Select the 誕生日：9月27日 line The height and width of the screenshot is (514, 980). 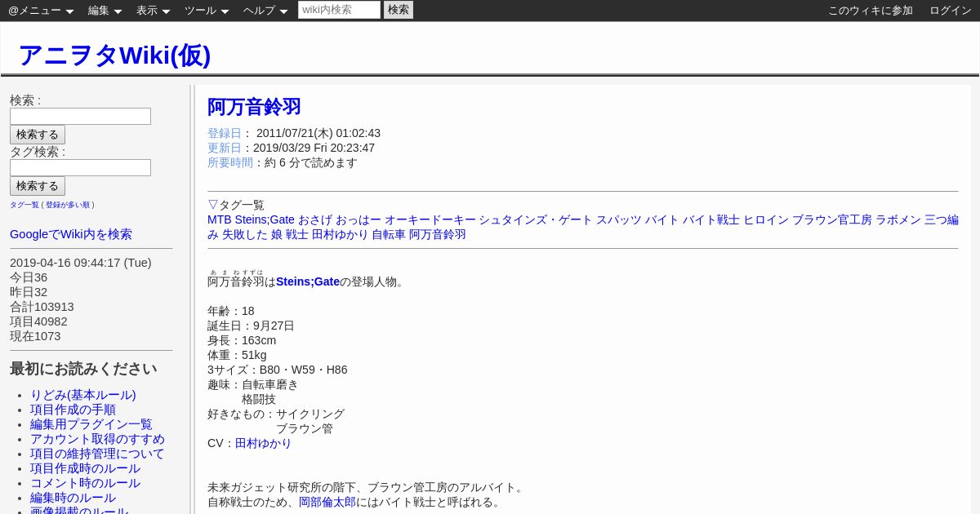(x=251, y=326)
